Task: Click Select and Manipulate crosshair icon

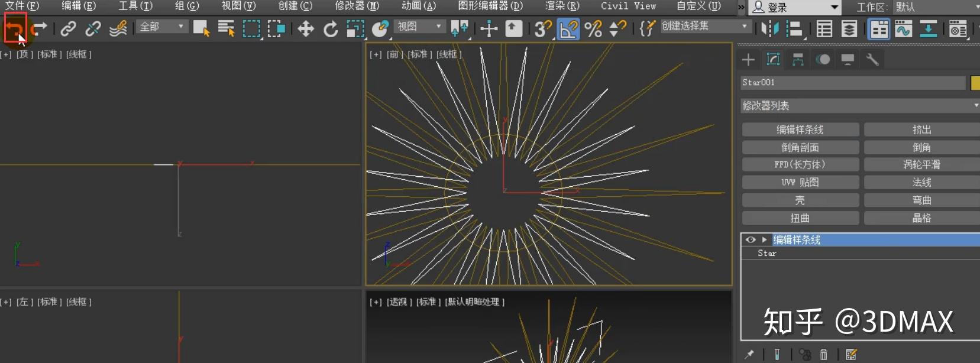Action: coord(489,28)
